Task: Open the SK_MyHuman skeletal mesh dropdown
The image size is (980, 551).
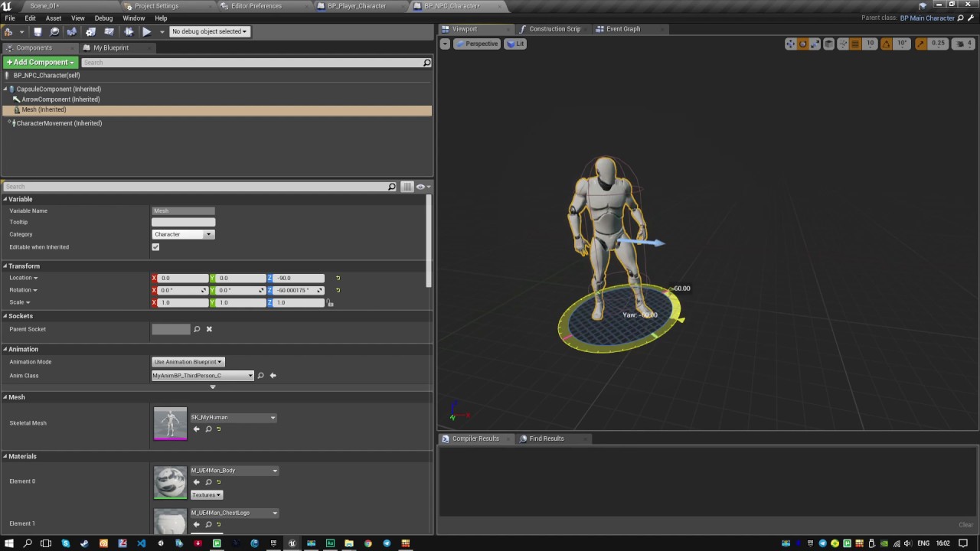Action: 234,418
